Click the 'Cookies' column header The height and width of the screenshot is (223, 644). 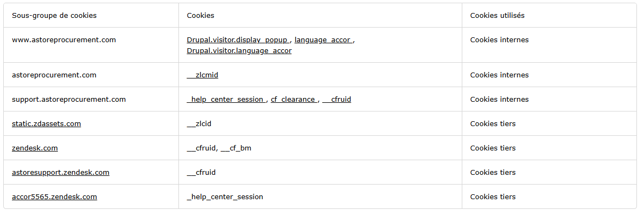[201, 16]
